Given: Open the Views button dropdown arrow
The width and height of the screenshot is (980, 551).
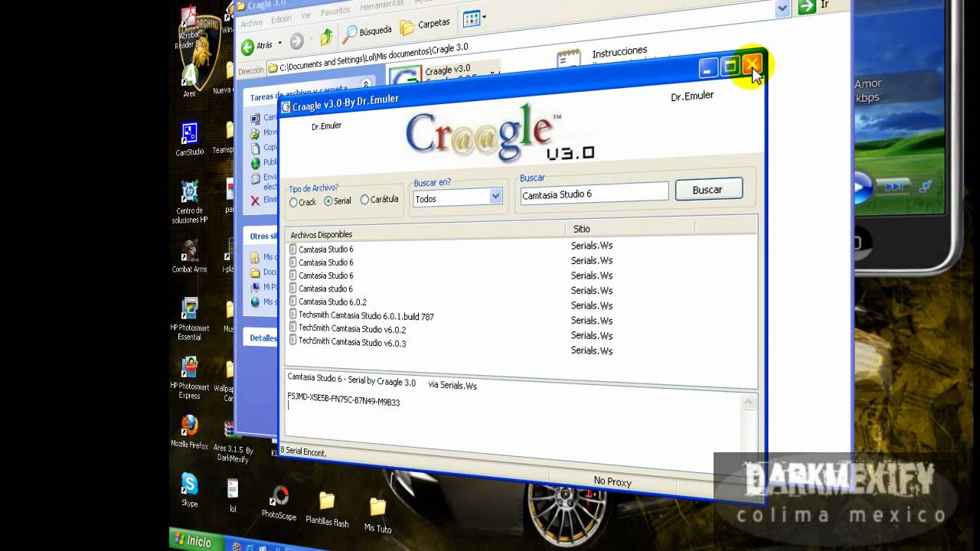Looking at the screenshot, I should 485,16.
